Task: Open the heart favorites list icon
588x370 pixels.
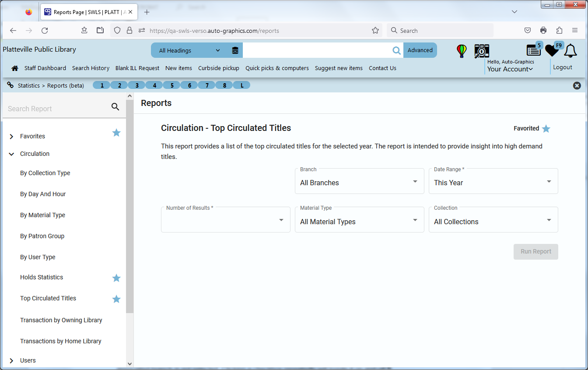Action: click(x=552, y=50)
